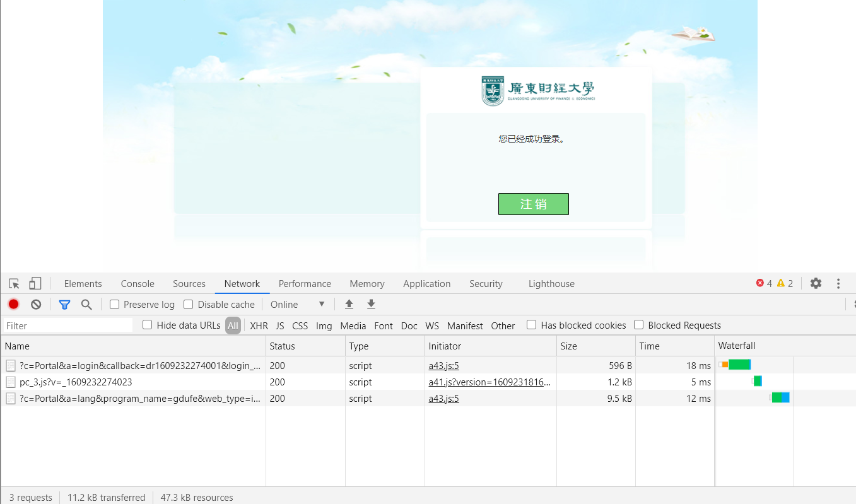Enable Preserve log checkbox
The height and width of the screenshot is (504, 856).
(x=114, y=305)
